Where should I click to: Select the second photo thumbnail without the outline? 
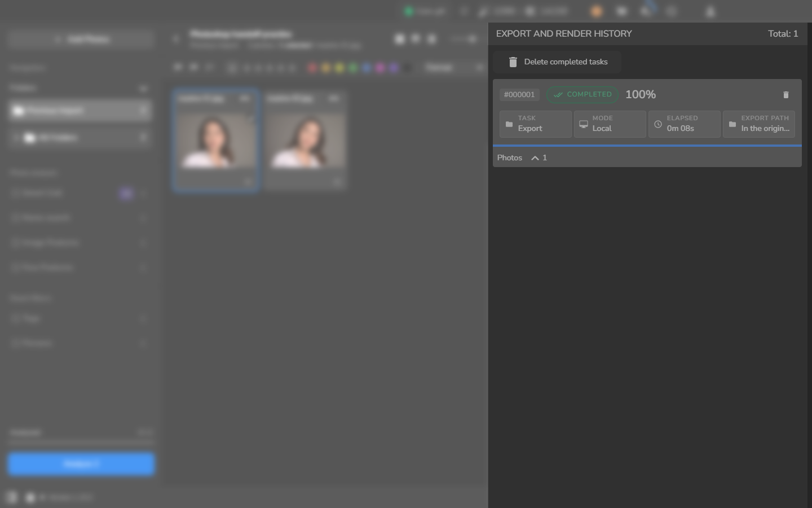pyautogui.click(x=305, y=140)
